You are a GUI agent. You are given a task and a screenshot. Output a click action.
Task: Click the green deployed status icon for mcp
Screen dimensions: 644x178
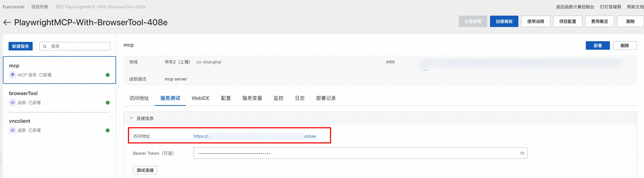108,75
